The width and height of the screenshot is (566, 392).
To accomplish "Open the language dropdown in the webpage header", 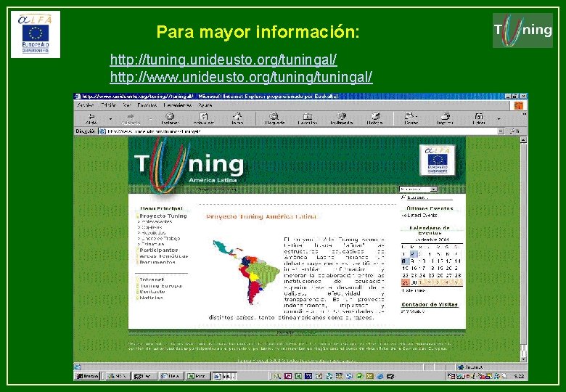I will [419, 189].
